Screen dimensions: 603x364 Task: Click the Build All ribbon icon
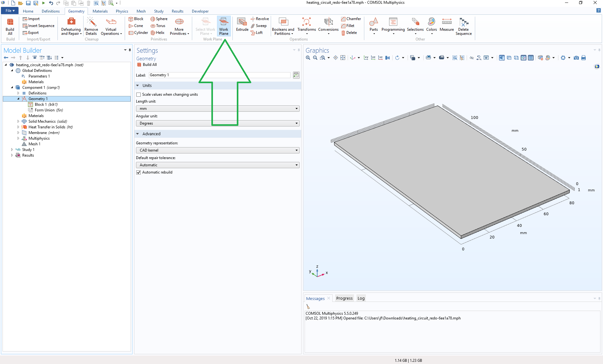click(x=10, y=26)
